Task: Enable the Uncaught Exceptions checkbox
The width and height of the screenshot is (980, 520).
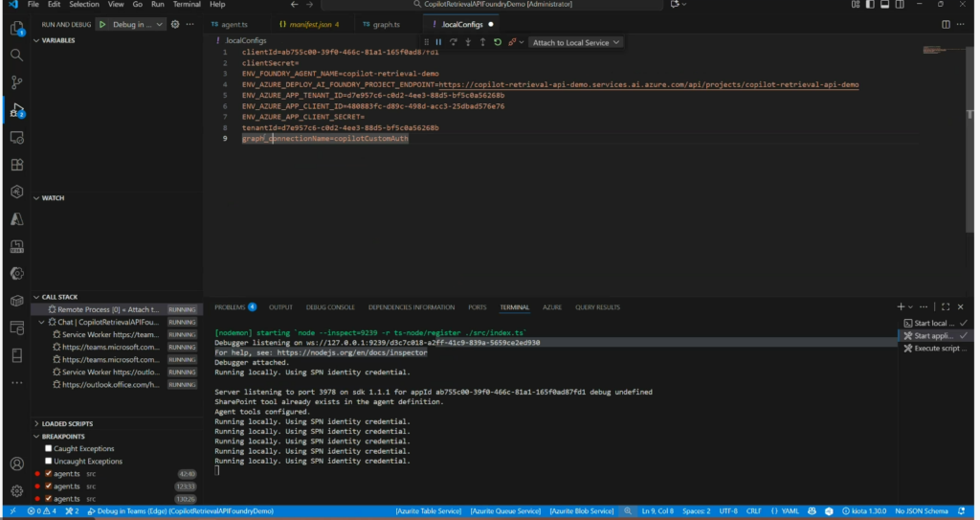Action: coord(49,461)
